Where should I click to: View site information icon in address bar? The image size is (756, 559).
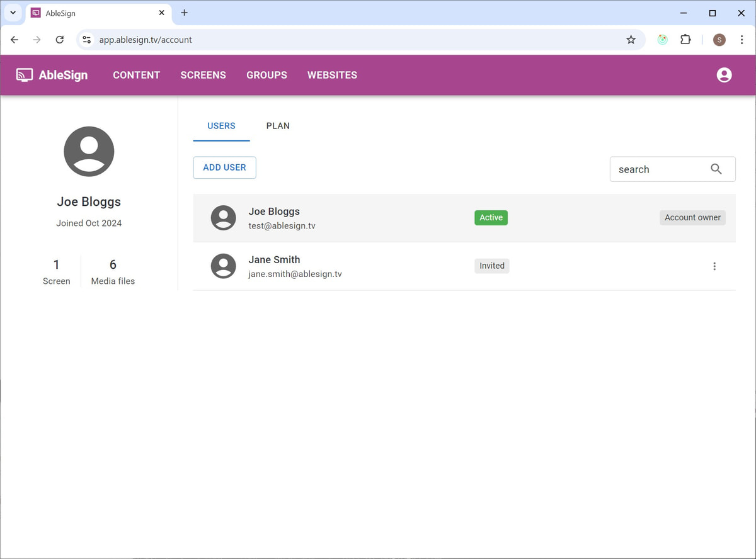click(87, 40)
